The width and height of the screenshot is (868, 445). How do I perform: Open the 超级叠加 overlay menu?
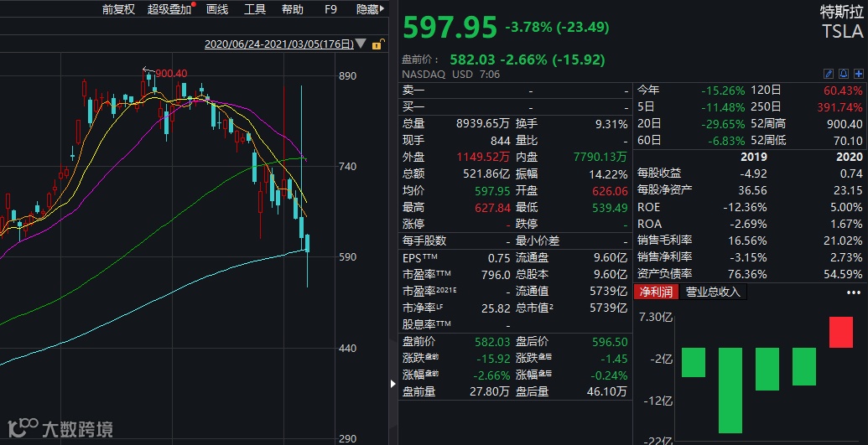click(170, 9)
